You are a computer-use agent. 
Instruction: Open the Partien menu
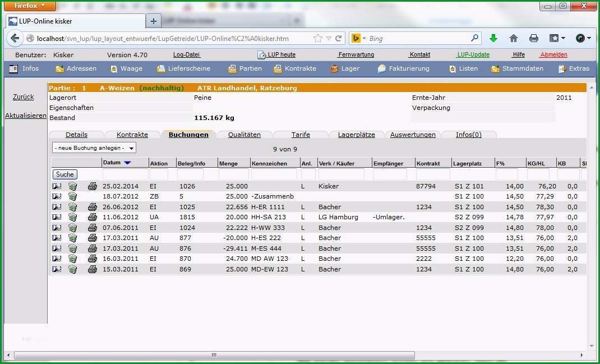click(245, 68)
